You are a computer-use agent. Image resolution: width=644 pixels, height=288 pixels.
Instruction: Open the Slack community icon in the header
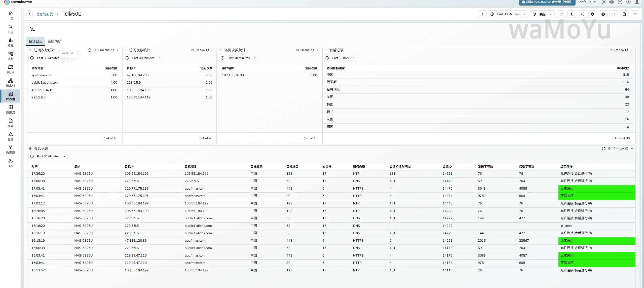click(x=612, y=2)
